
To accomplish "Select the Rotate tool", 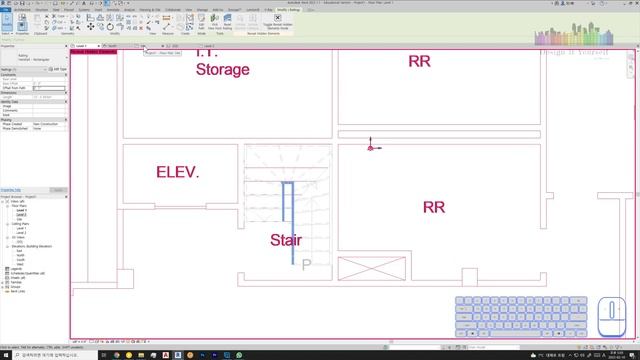I will [110, 27].
